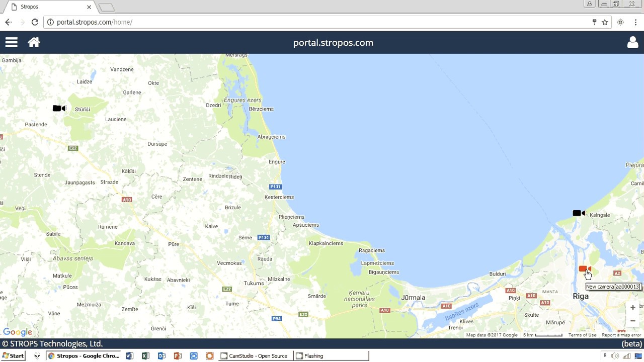Select the black camera marker near Kalngale
644x362 pixels.
579,213
